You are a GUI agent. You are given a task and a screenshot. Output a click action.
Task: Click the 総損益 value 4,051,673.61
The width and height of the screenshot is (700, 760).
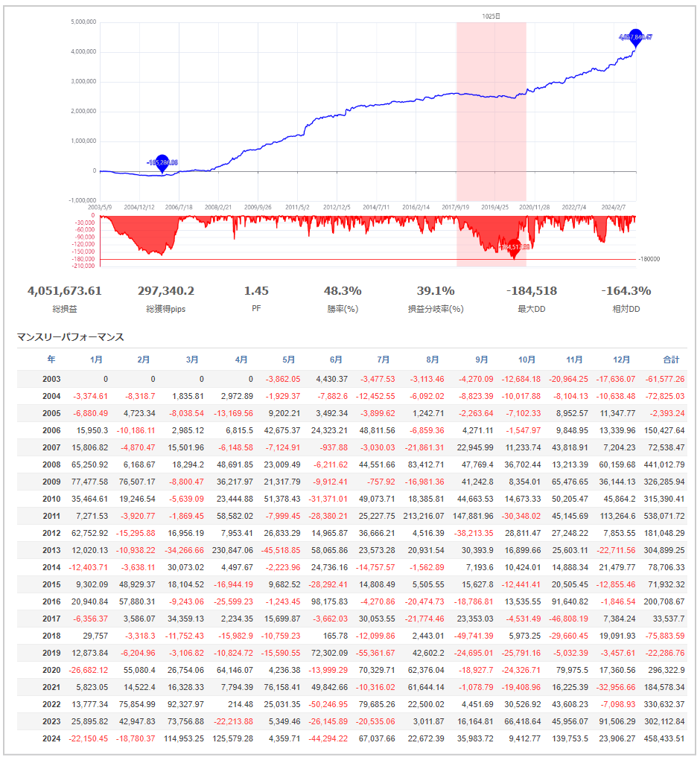point(64,291)
